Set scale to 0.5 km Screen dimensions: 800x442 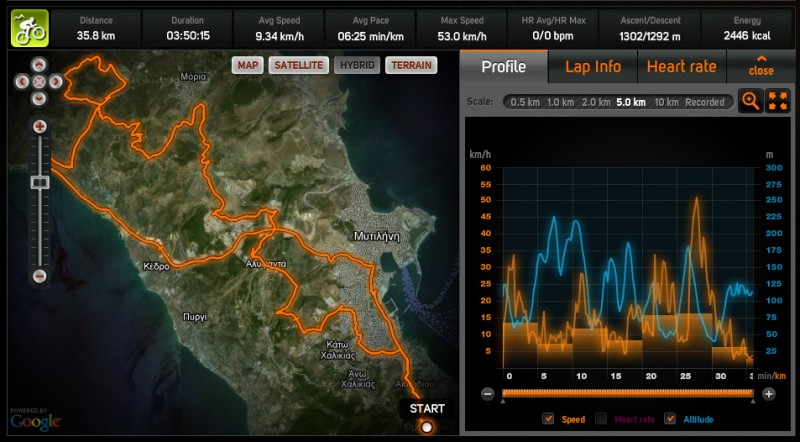(x=525, y=102)
